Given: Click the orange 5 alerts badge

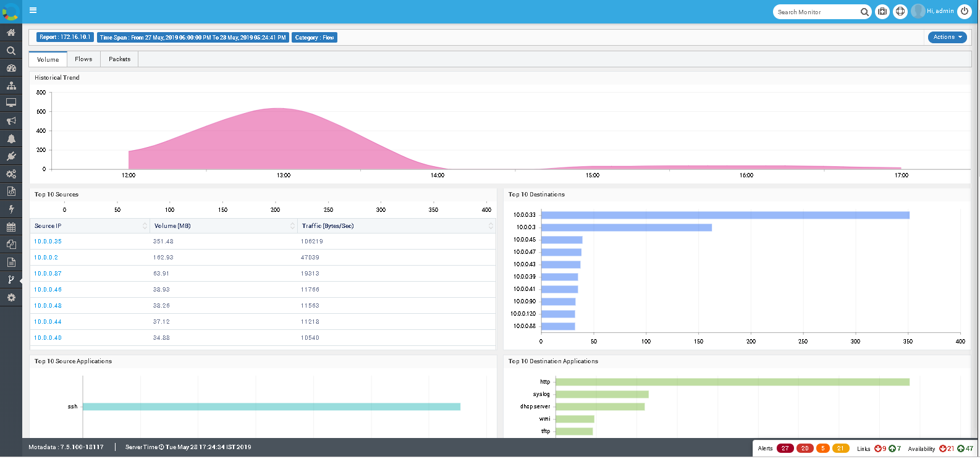Looking at the screenshot, I should pyautogui.click(x=823, y=448).
